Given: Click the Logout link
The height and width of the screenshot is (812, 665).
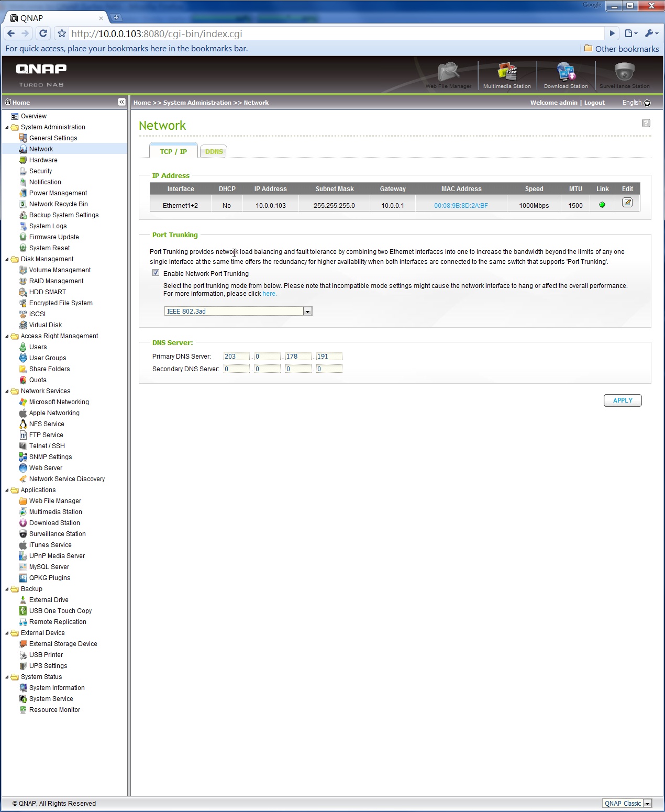Looking at the screenshot, I should point(594,103).
